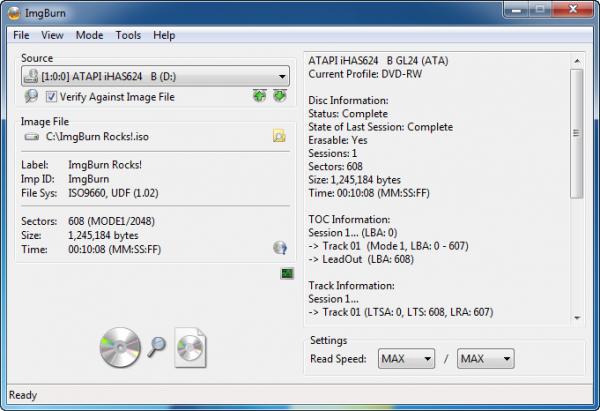Image resolution: width=600 pixels, height=411 pixels.
Task: Click the 'Erasable: Yes' line
Action: [338, 140]
